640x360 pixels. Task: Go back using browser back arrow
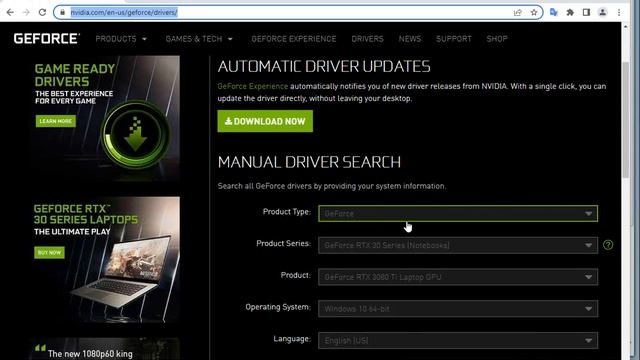(x=10, y=12)
